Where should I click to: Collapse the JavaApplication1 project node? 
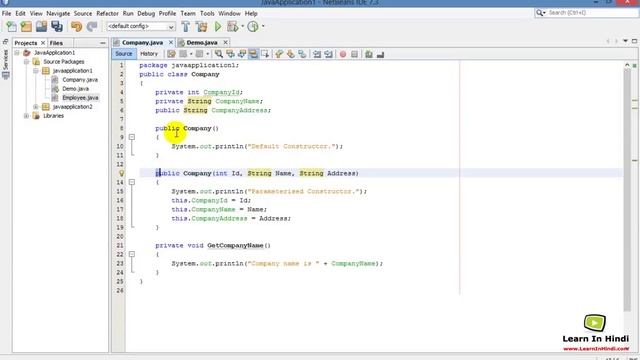click(17, 53)
